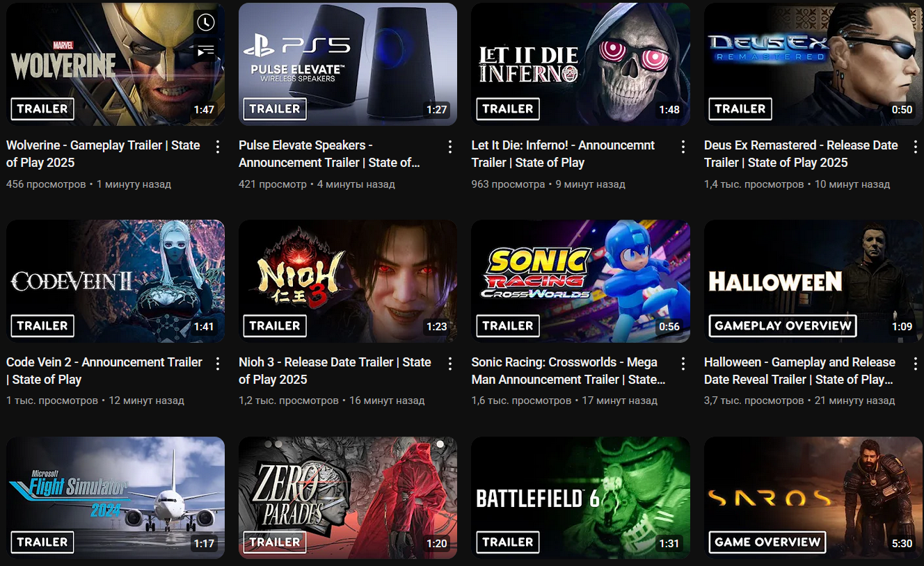924x566 pixels.
Task: Click the text "421 просмотр • 4 минуты назад"
Action: 317,184
